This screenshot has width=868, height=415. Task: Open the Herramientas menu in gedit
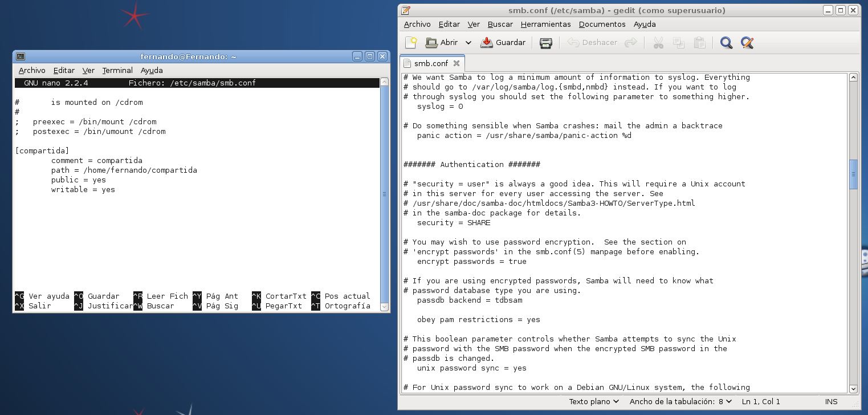point(545,25)
